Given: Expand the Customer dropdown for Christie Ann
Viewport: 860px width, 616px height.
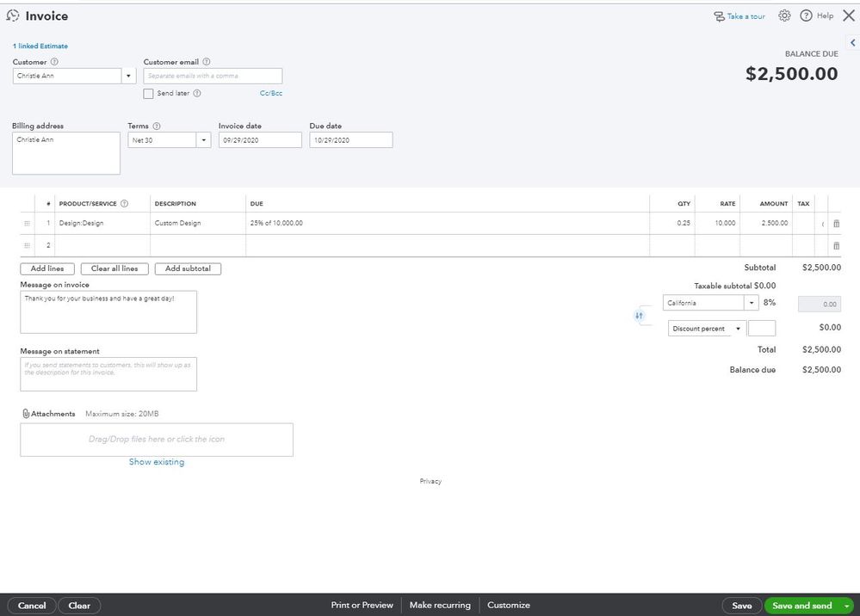Looking at the screenshot, I should click(x=128, y=76).
